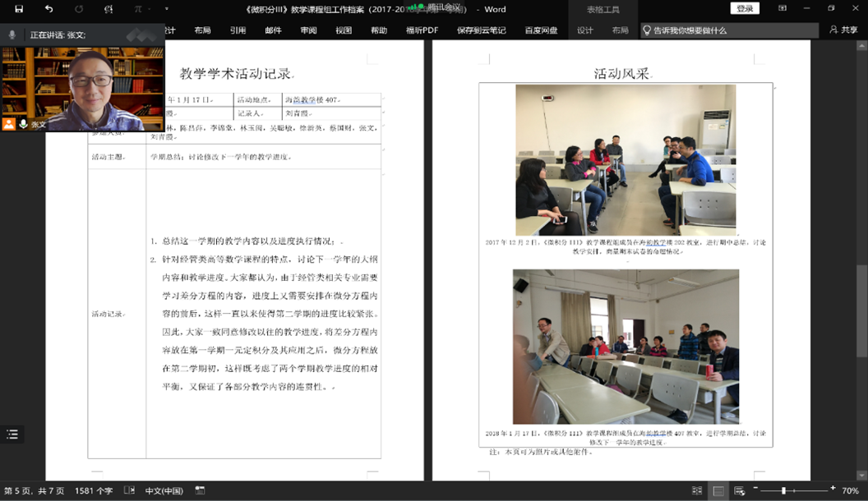The width and height of the screenshot is (868, 501).
Task: Open language selector 中文(中国) in status bar
Action: 164,491
